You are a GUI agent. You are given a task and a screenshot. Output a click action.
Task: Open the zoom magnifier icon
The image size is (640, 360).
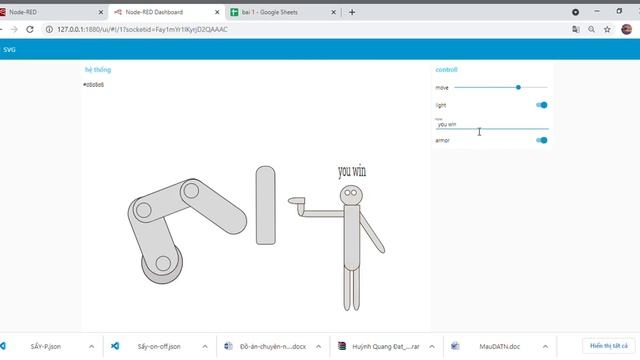pyautogui.click(x=591, y=29)
